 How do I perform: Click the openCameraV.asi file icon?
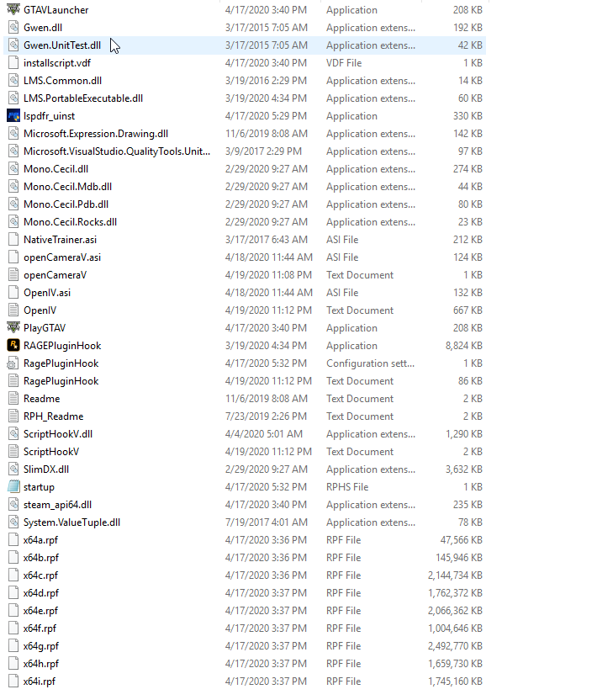13,257
